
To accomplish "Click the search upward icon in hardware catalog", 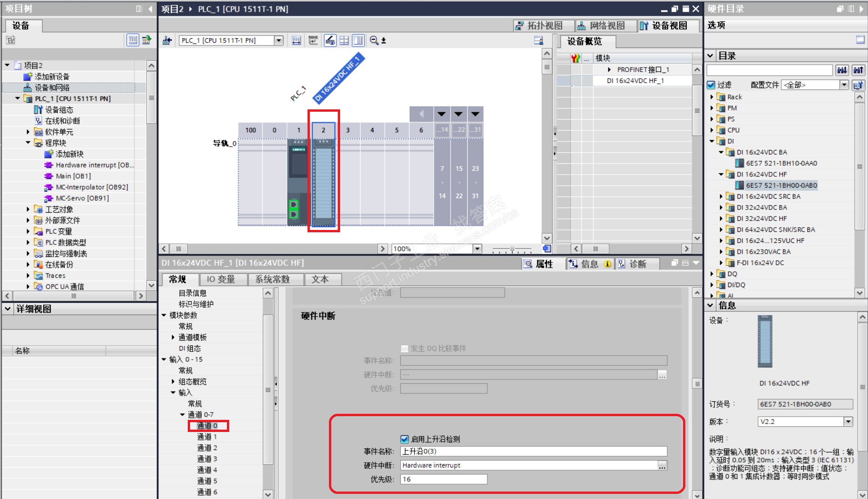I will coord(858,70).
